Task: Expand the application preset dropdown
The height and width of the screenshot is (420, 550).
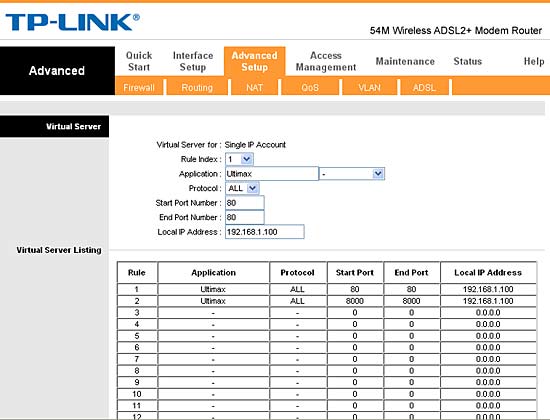Action: pos(352,174)
